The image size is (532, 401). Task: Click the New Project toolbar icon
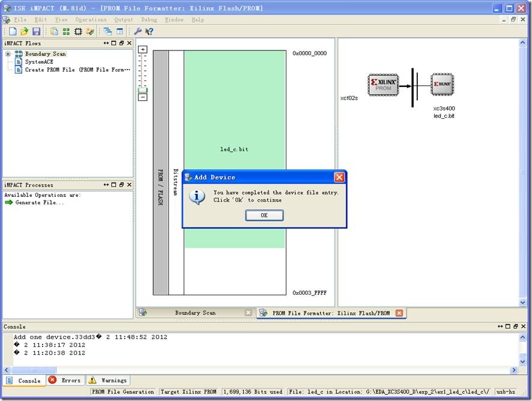(13, 31)
